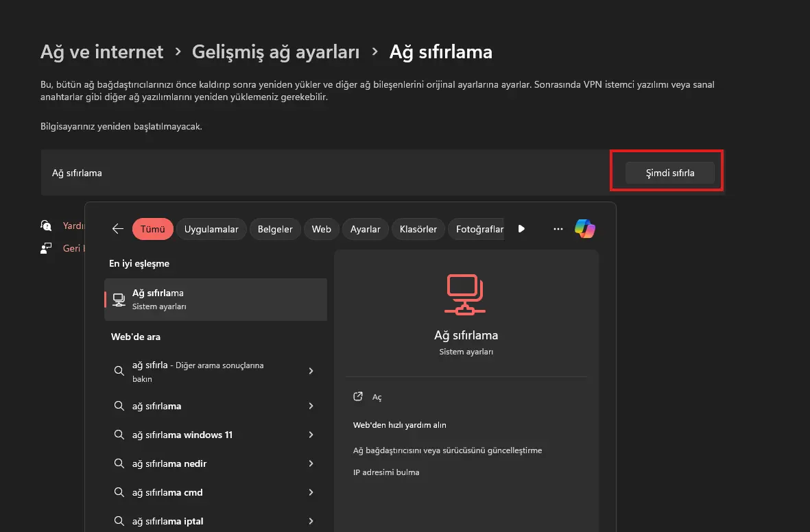Open the Copilot icon in search panel
The width and height of the screenshot is (810, 532).
click(585, 229)
